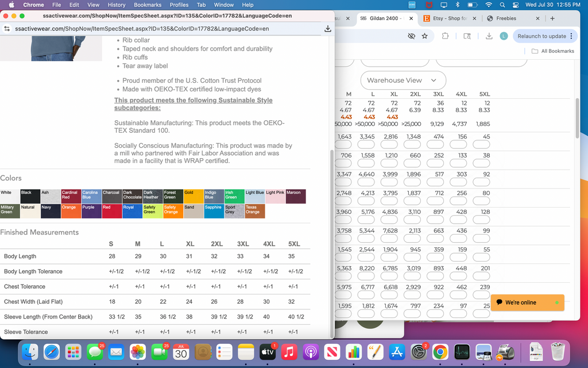Click the tab search icon in Chrome's toolbar
Screen dimensions: 588x368
point(467,36)
